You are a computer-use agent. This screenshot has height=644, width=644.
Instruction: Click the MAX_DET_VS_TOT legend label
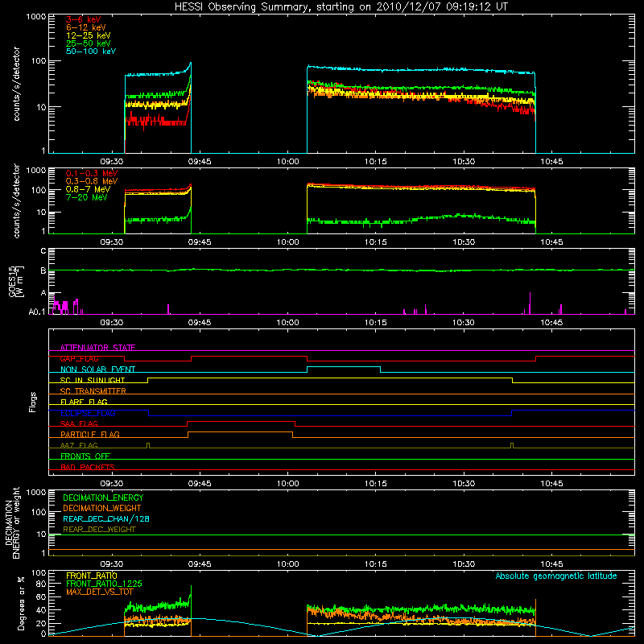click(100, 592)
